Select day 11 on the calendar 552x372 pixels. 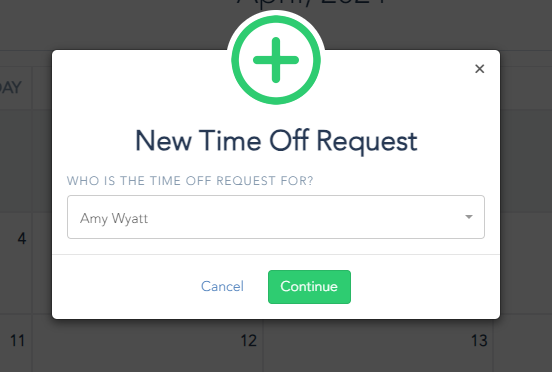tap(17, 341)
